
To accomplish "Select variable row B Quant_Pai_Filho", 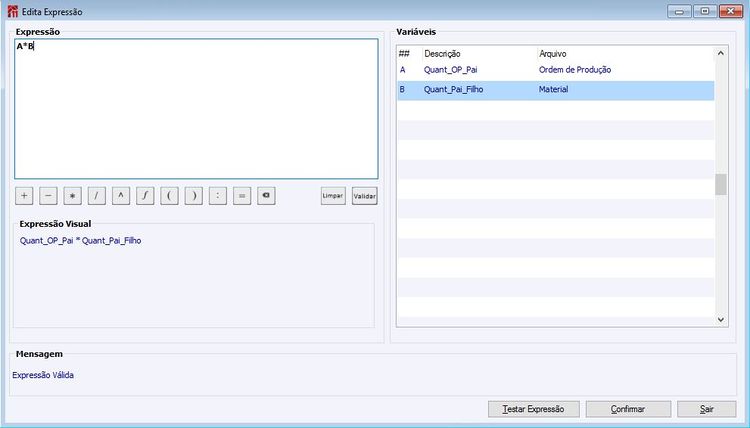I will (x=555, y=90).
